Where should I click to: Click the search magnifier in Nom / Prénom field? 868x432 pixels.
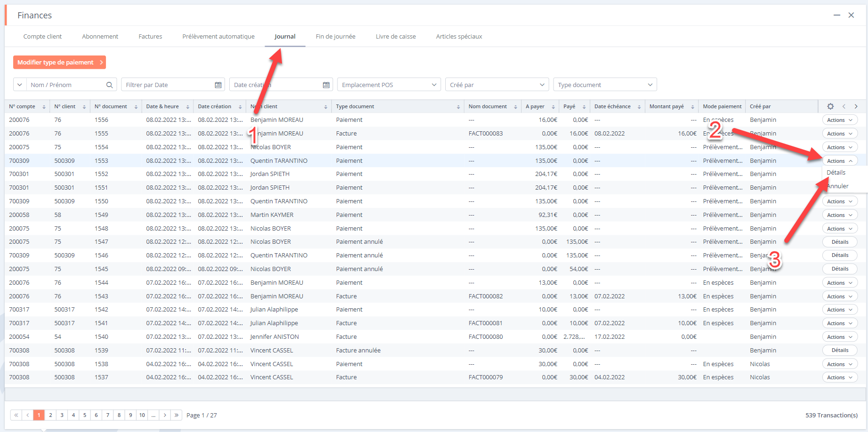[x=109, y=85]
